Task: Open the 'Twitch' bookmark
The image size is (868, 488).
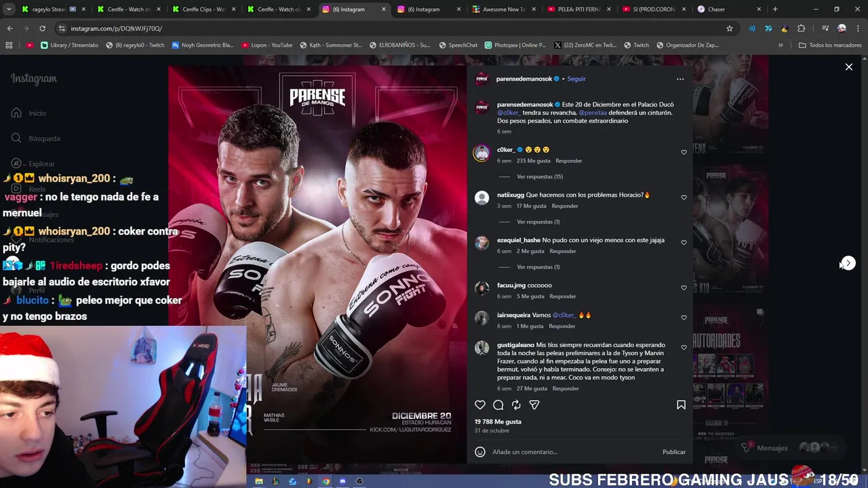Action: [x=636, y=45]
